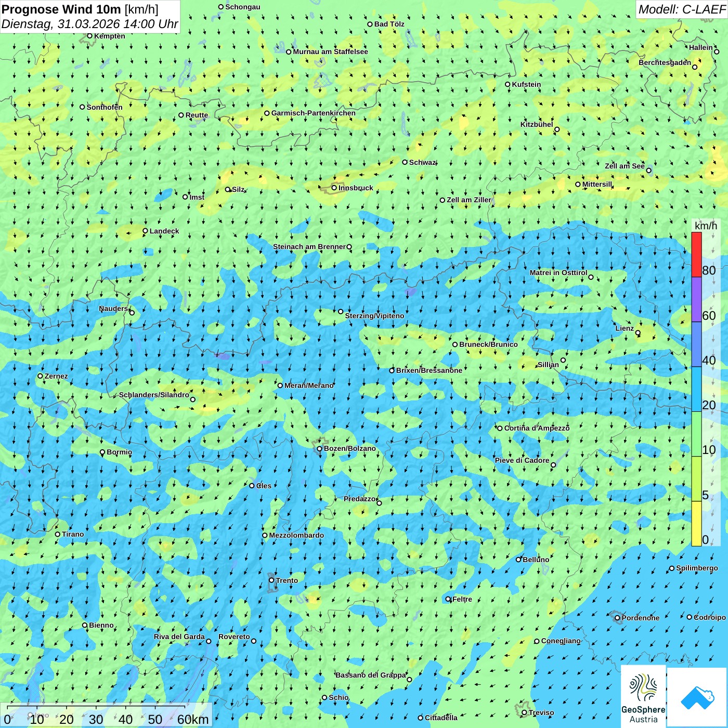The height and width of the screenshot is (728, 728).
Task: Select the green 10–20 km/h legend color
Action: tap(696, 434)
